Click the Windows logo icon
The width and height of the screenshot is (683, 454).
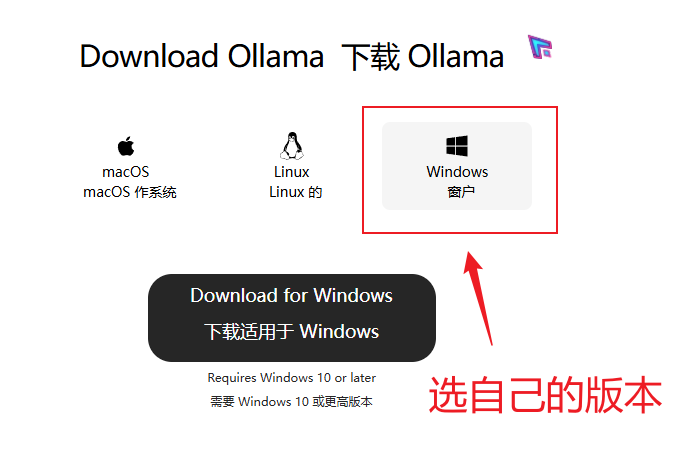[457, 146]
